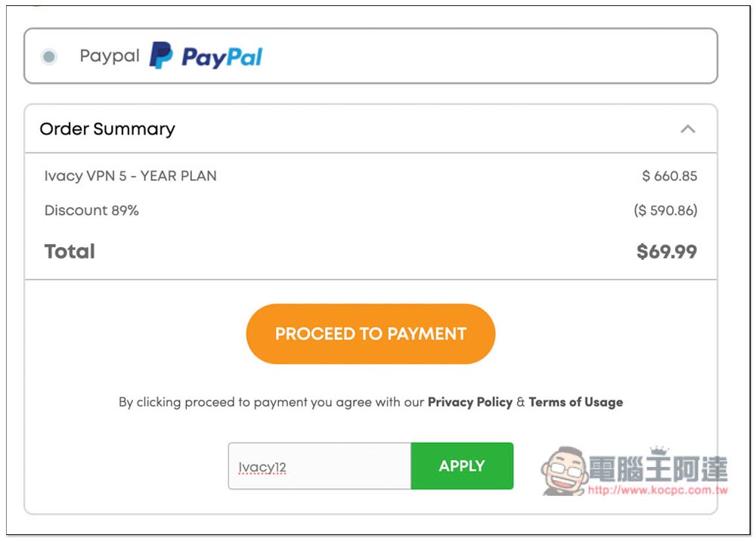Collapse the Order Summary chevron
Image resolution: width=756 pixels, height=541 pixels.
click(687, 128)
